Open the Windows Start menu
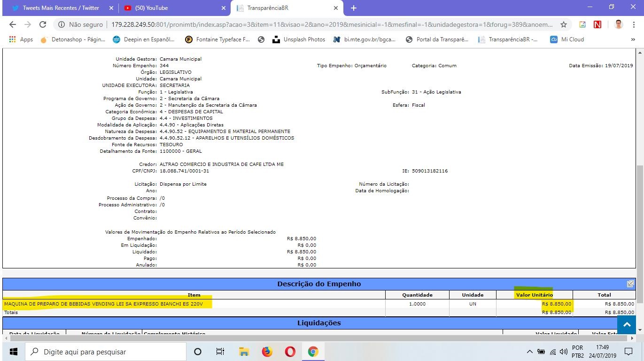This screenshot has height=361, width=644. pos(13,352)
